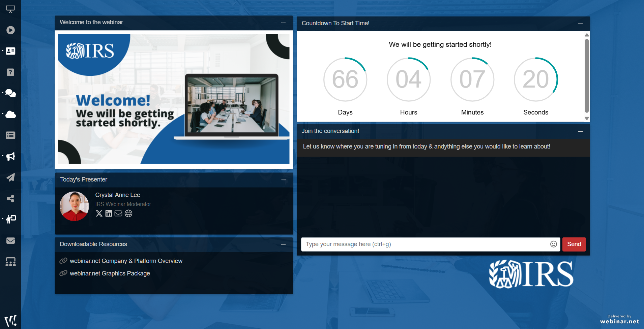644x329 pixels.
Task: Open Crystal Anne Lee's LinkedIn icon
Action: (109, 213)
